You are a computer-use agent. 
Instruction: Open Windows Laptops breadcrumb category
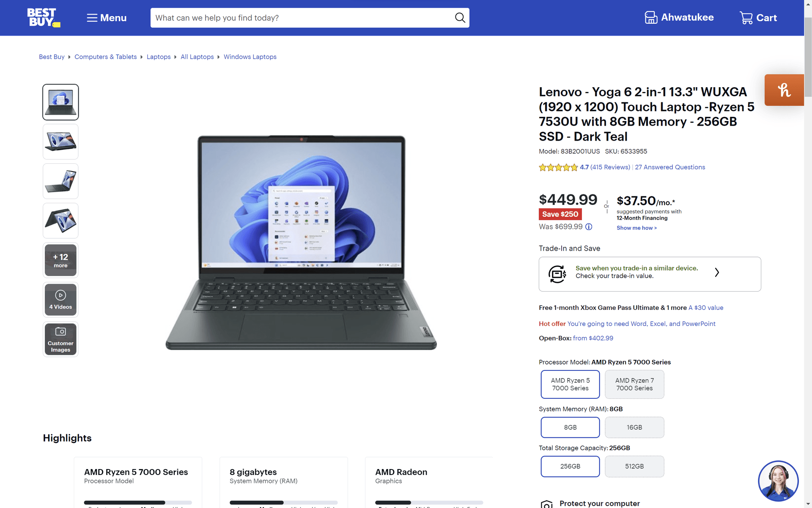[250, 57]
